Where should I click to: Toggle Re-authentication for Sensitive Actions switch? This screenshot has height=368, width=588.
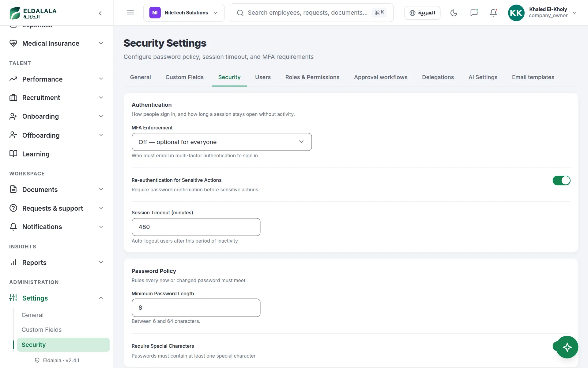pyautogui.click(x=561, y=180)
